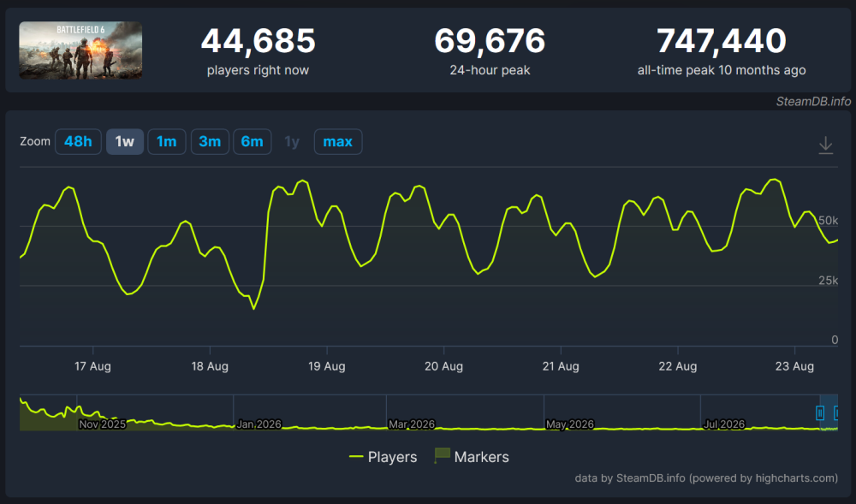Click the 69,676 24-hour peak value
This screenshot has width=856, height=504.
click(490, 41)
